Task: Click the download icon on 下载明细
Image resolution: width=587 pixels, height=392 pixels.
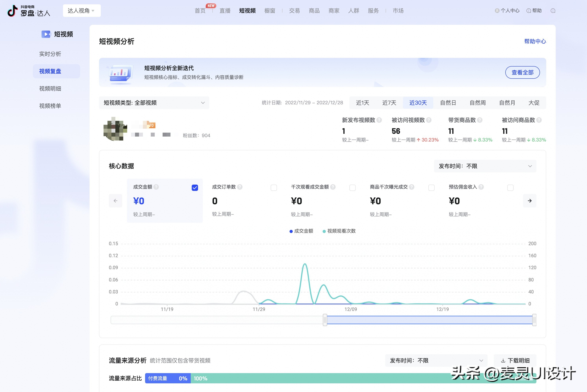Action: click(503, 360)
